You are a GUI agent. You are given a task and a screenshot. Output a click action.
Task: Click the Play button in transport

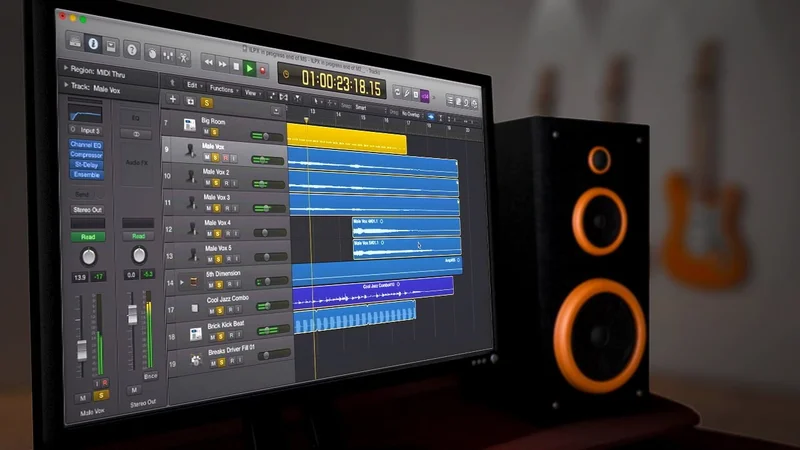point(249,68)
